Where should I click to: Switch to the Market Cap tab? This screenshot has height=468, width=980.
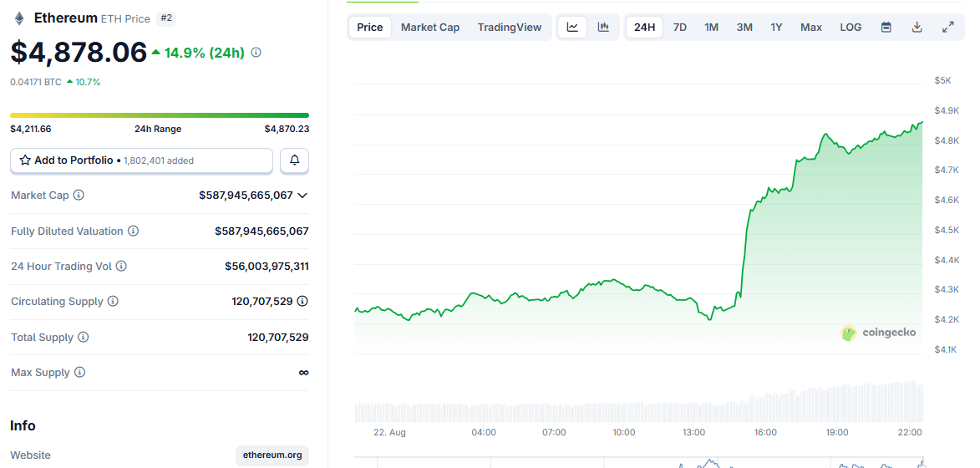[429, 28]
